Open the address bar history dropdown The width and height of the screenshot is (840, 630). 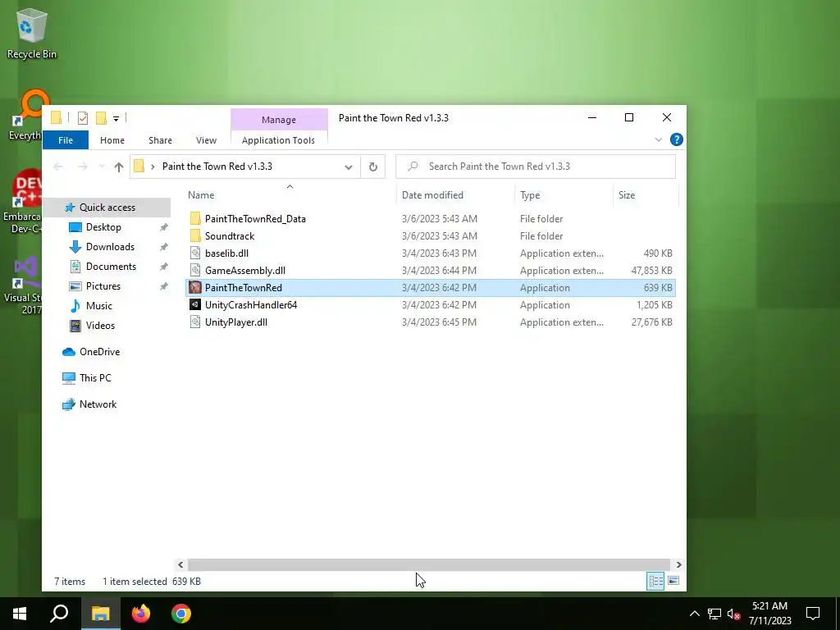[348, 167]
